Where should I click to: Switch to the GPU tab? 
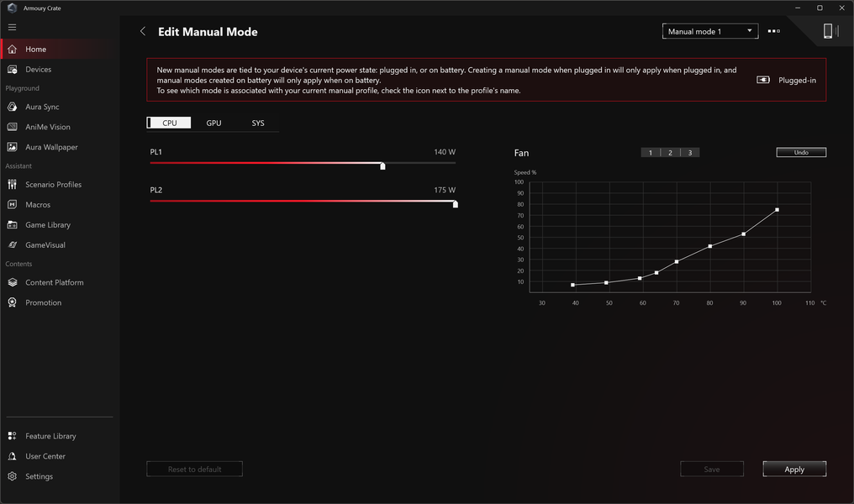pos(213,123)
